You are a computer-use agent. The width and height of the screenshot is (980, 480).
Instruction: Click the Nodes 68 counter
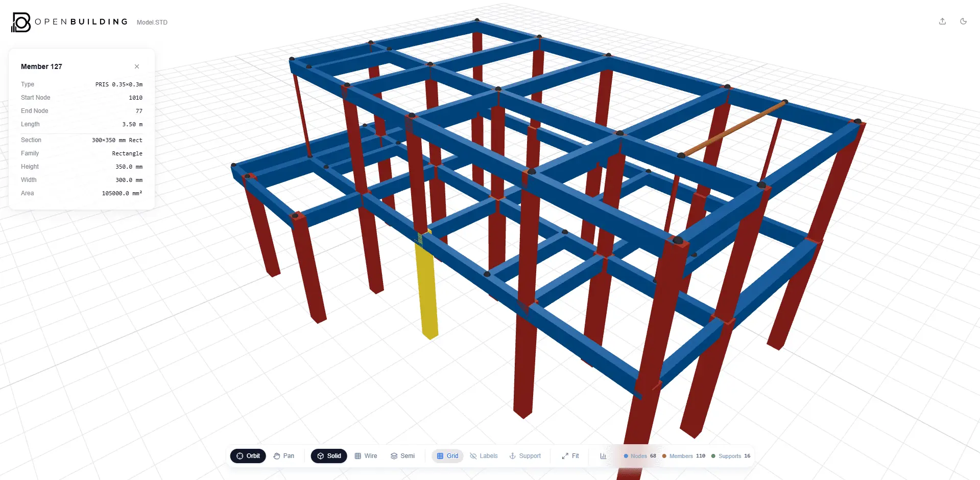[x=640, y=456]
